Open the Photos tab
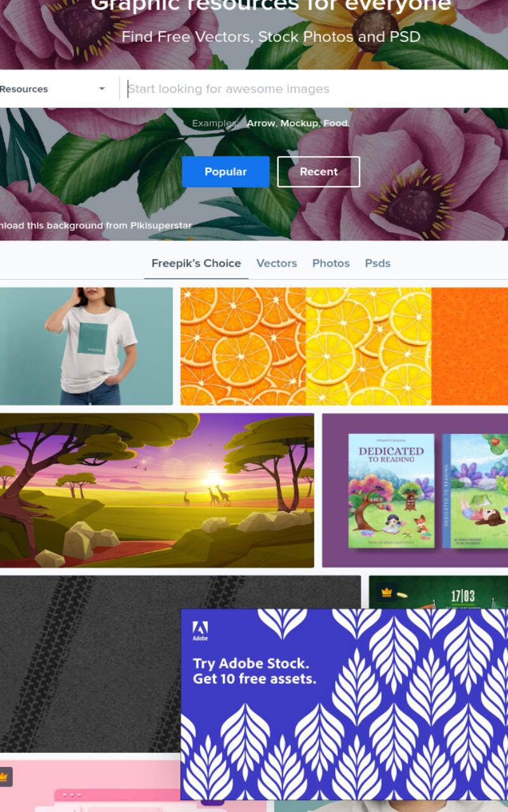 pyautogui.click(x=331, y=263)
